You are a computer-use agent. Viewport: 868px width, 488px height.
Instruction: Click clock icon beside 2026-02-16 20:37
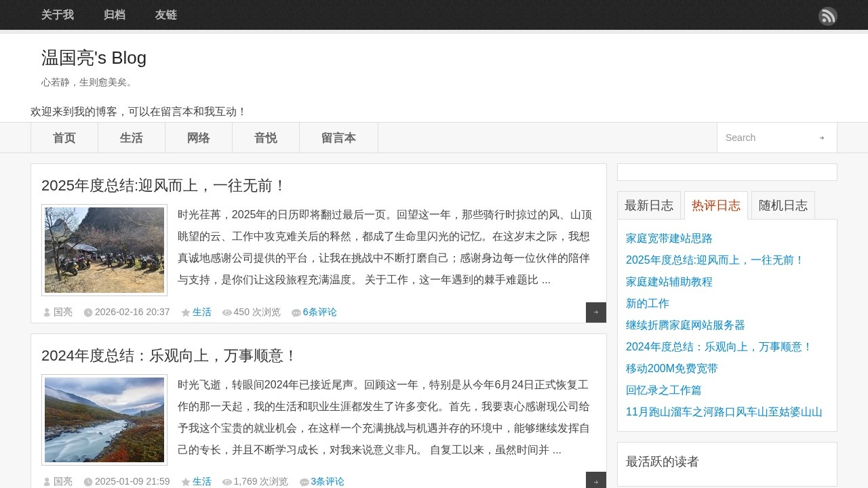88,312
